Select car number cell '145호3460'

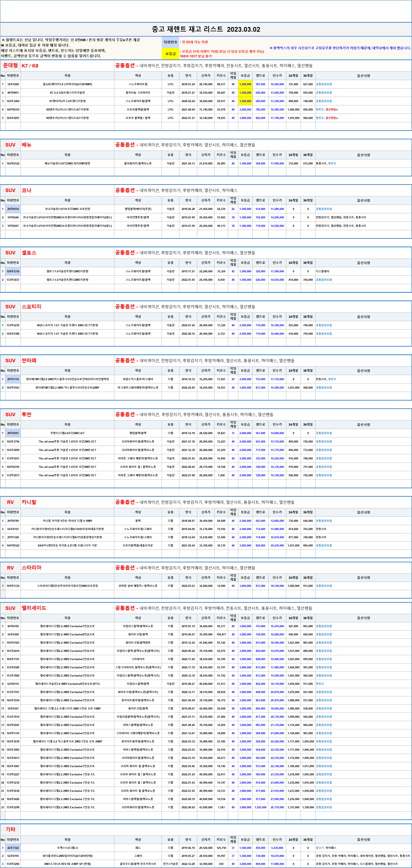pyautogui.click(x=13, y=101)
